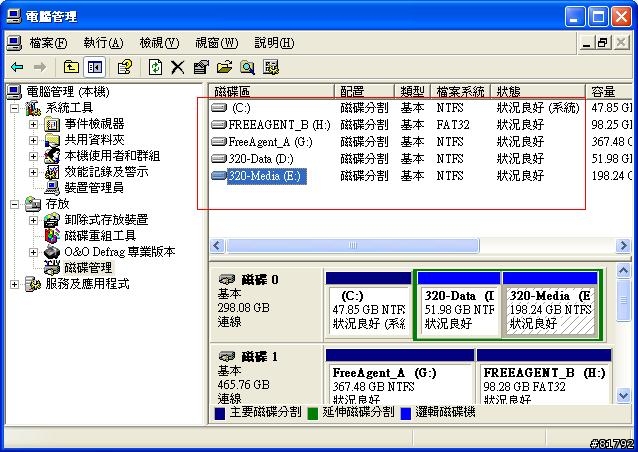Select 事件檢視器 in the tree
The height and width of the screenshot is (452, 638).
point(94,124)
